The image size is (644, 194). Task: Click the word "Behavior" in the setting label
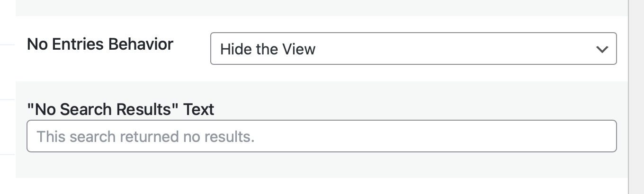(x=141, y=44)
